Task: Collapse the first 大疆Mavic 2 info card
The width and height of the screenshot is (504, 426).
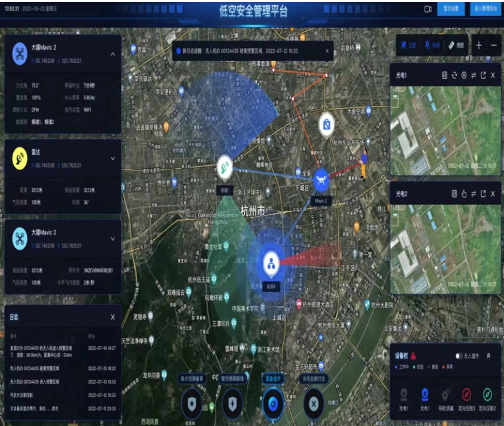Action: [x=113, y=54]
